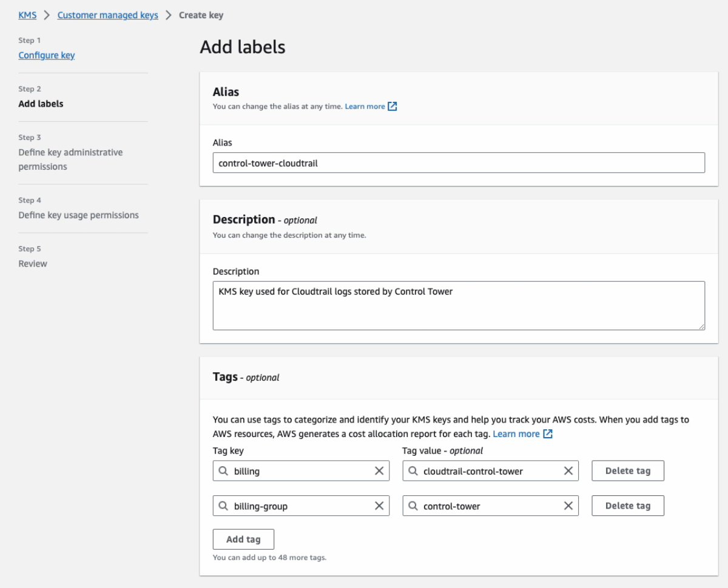Return to Configure key step
Screen dimensions: 728x588
point(47,55)
